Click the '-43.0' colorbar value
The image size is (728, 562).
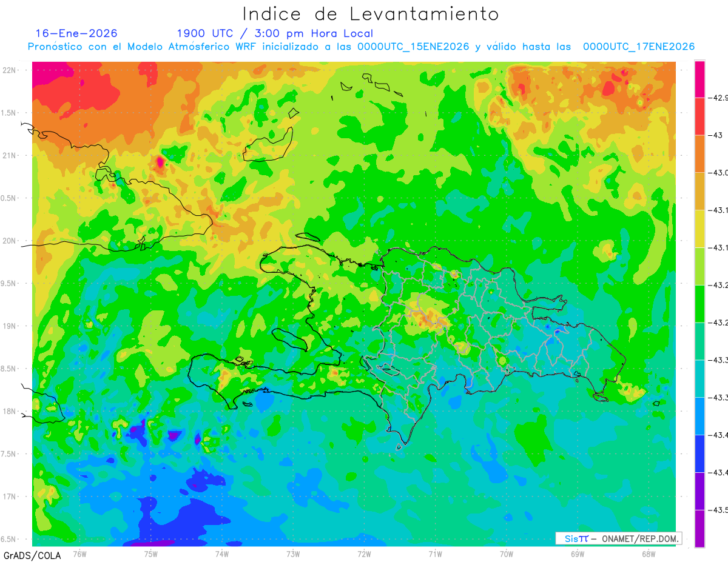717,173
